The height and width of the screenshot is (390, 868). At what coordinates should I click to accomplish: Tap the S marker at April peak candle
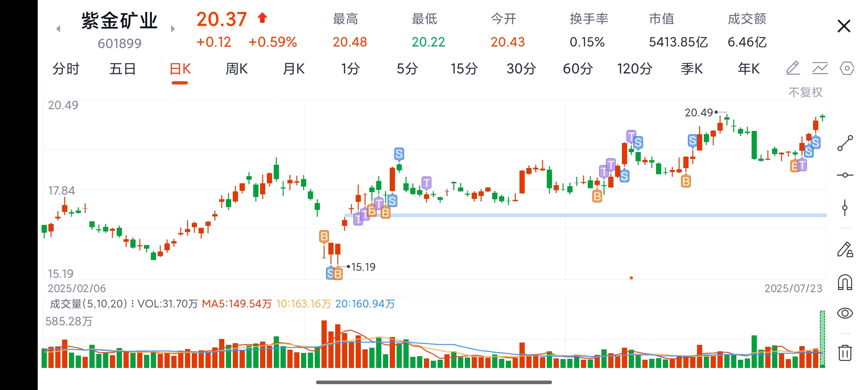click(x=399, y=154)
